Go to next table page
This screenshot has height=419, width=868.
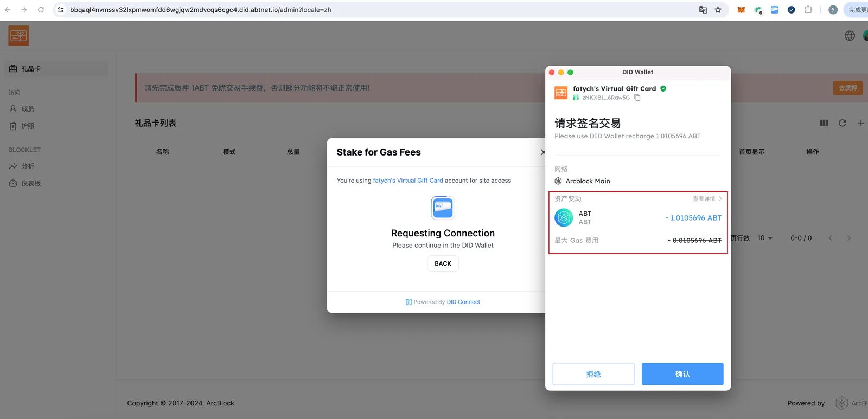click(x=849, y=238)
